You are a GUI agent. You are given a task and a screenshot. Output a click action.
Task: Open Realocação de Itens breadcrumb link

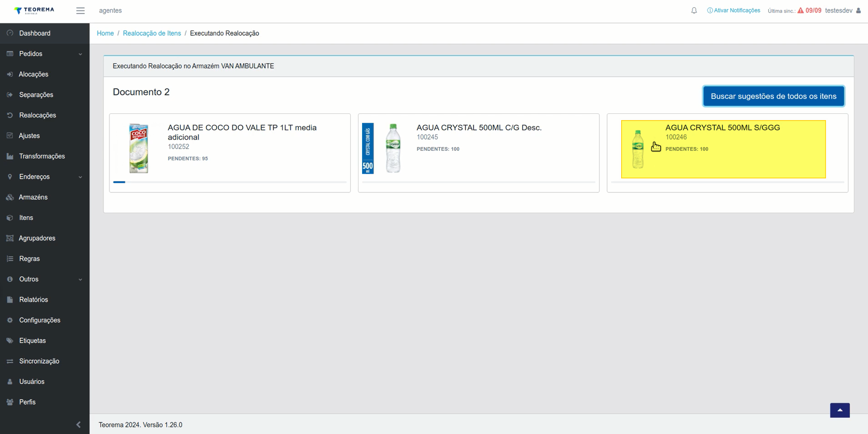pyautogui.click(x=152, y=33)
